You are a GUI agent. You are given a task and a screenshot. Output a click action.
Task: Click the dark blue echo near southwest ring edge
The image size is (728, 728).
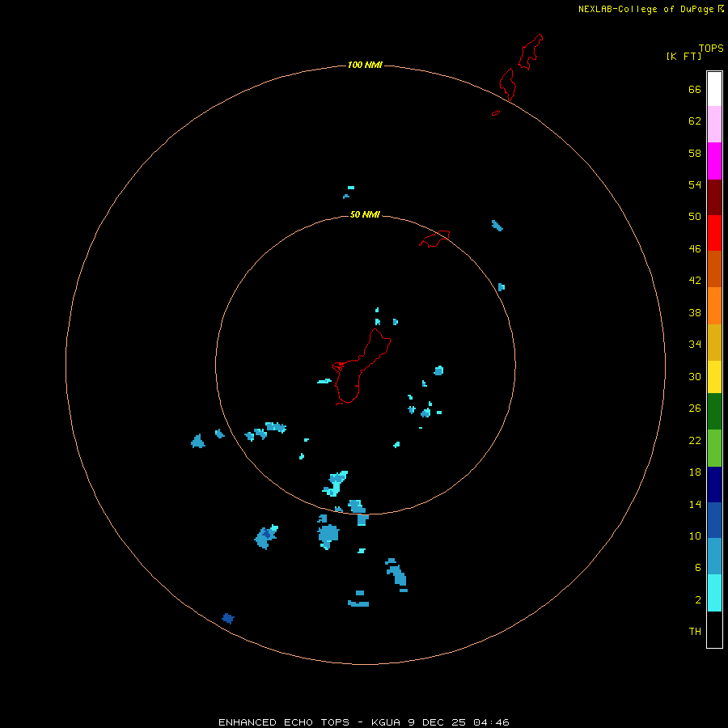click(x=228, y=619)
